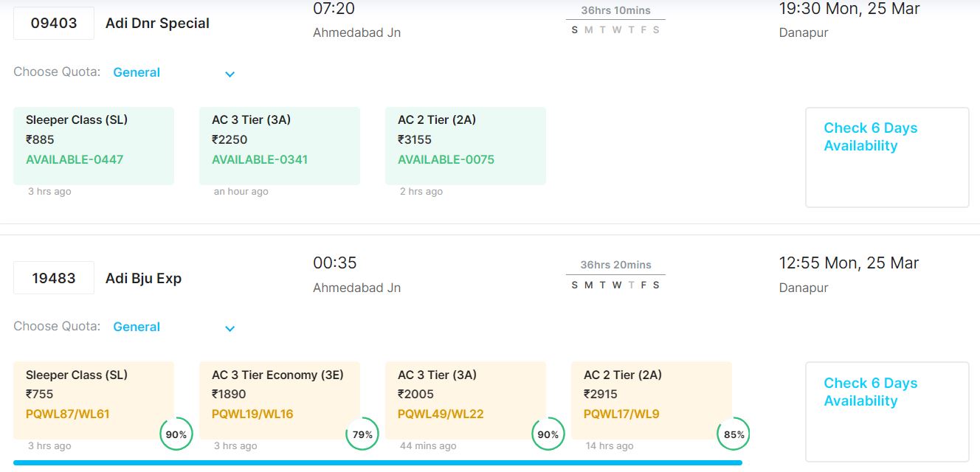980x472 pixels.
Task: Click train number 09403 box
Action: 54,23
